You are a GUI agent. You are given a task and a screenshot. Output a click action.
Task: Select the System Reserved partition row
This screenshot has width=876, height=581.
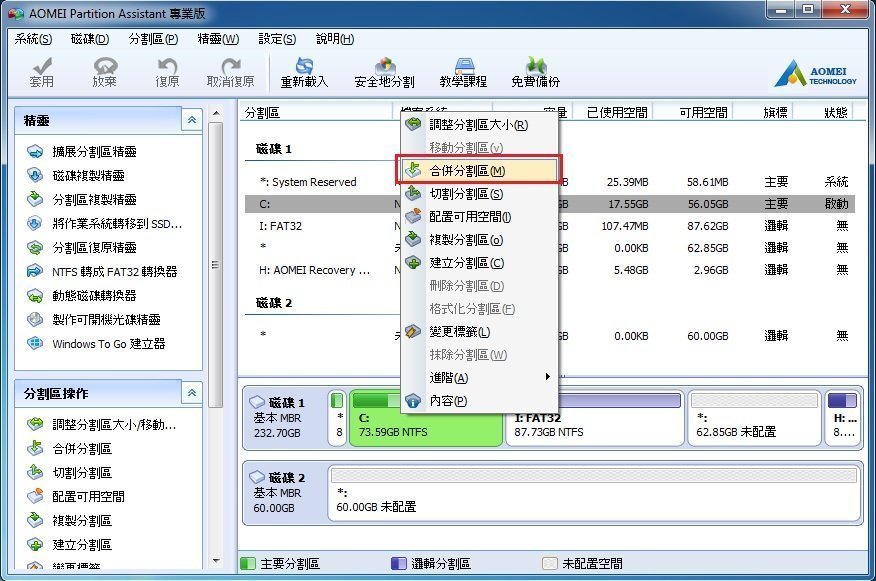tap(550, 182)
